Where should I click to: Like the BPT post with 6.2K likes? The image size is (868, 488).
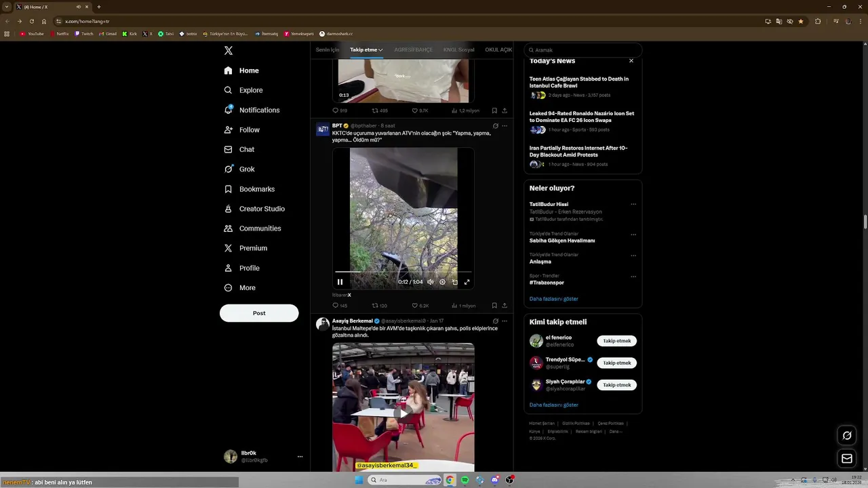(x=420, y=306)
